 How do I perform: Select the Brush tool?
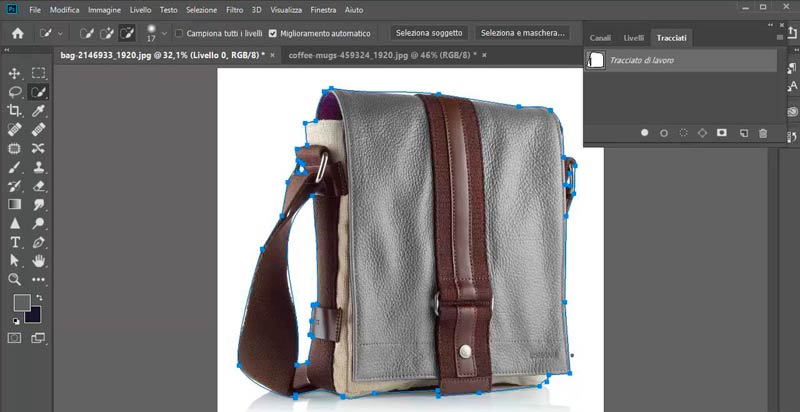pyautogui.click(x=14, y=167)
